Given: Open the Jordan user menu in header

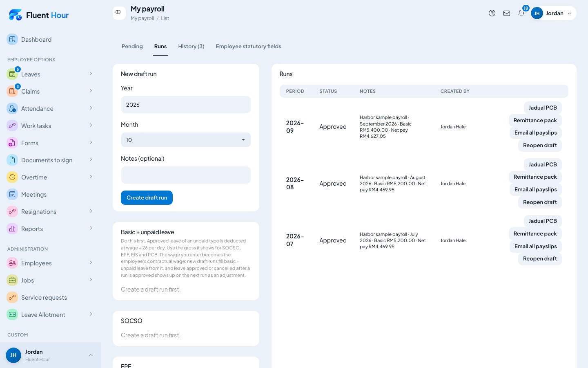Looking at the screenshot, I should [x=553, y=13].
